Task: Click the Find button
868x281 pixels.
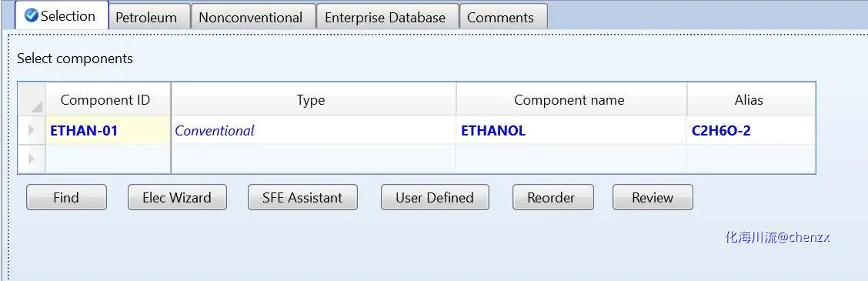Action: 66,197
